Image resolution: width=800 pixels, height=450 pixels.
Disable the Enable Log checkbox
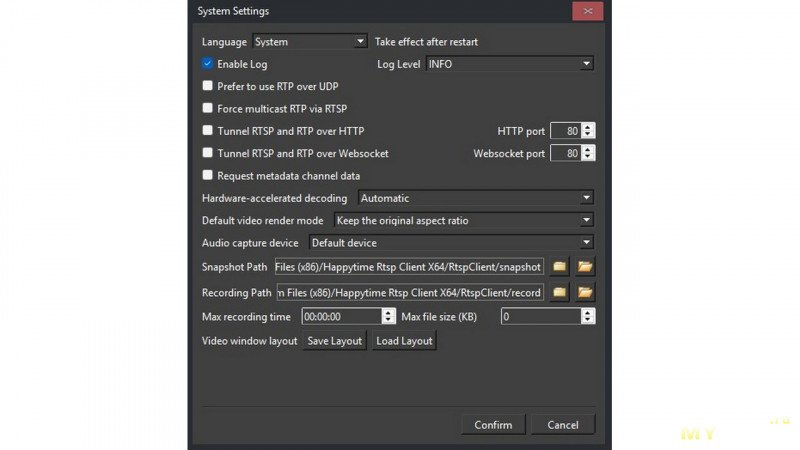coord(208,64)
